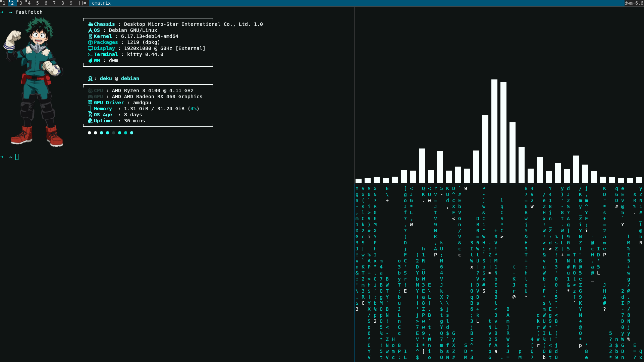Viewport: 644px width, 362px height.
Task: Click the WM icon
Action: pos(90,61)
